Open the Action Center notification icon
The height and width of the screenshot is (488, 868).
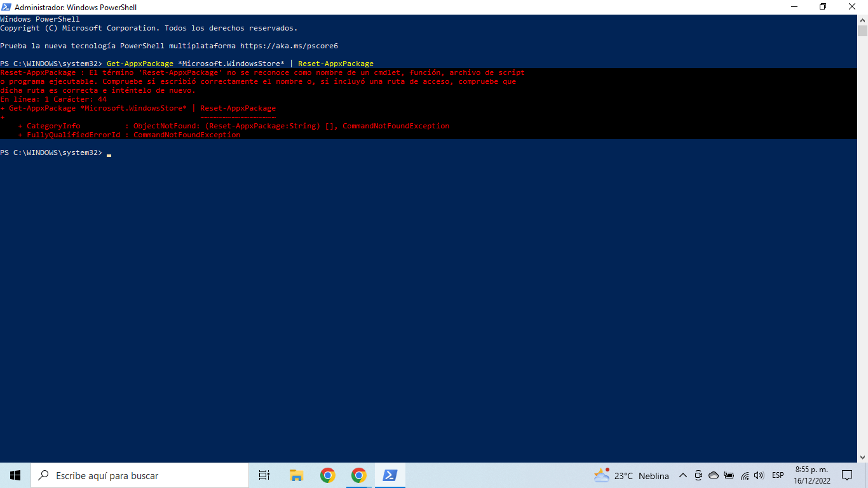846,475
